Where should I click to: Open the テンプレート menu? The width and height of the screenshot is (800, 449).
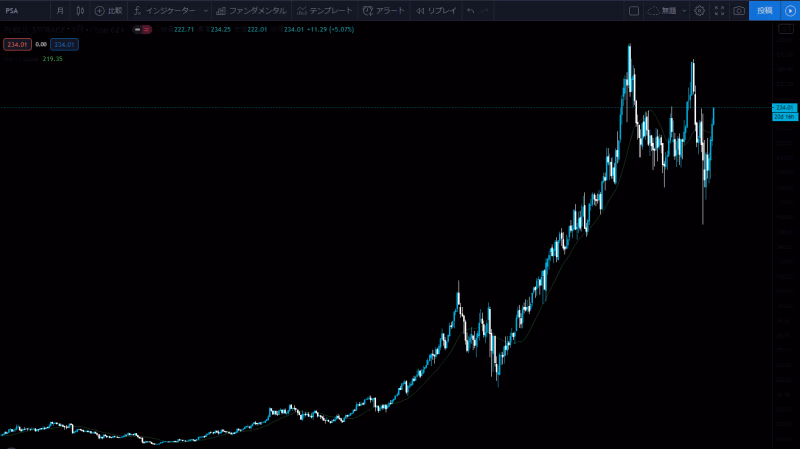324,10
